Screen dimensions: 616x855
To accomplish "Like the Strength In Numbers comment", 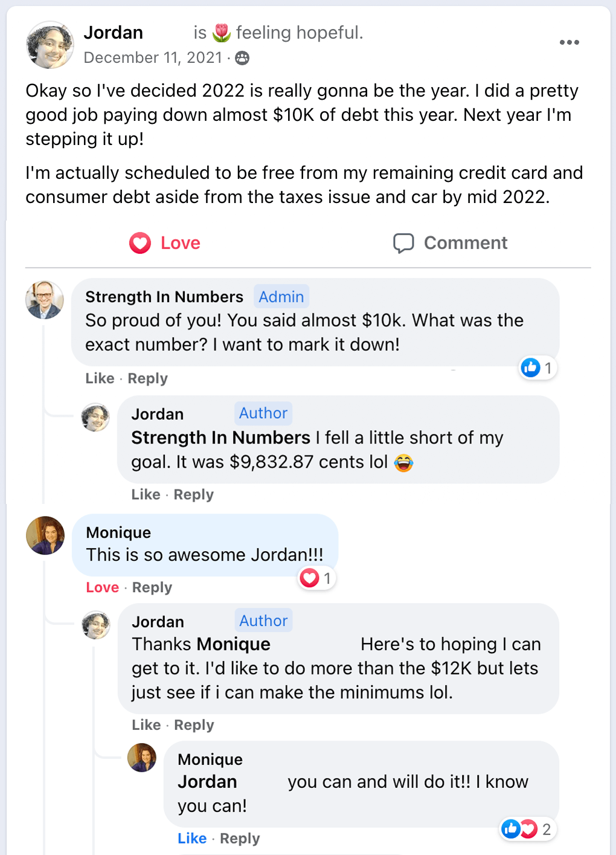I will pyautogui.click(x=100, y=378).
